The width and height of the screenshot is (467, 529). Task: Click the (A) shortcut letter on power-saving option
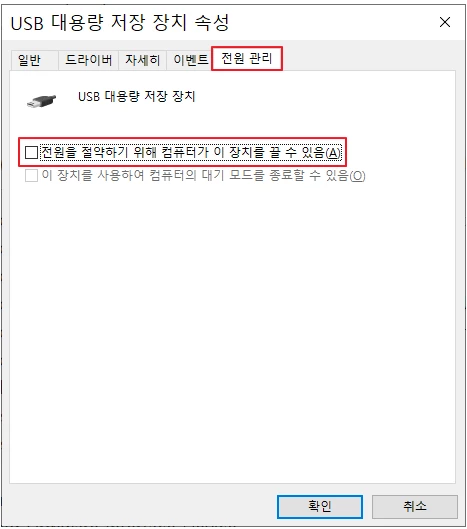point(332,153)
